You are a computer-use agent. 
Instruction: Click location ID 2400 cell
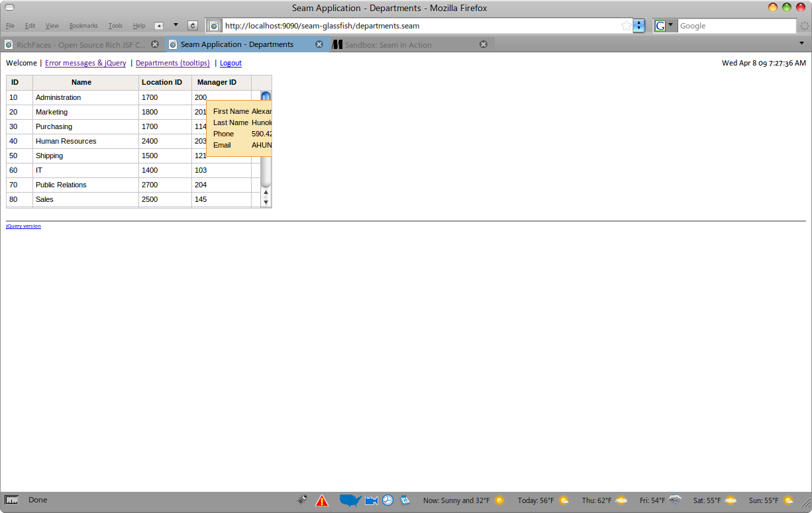(165, 141)
